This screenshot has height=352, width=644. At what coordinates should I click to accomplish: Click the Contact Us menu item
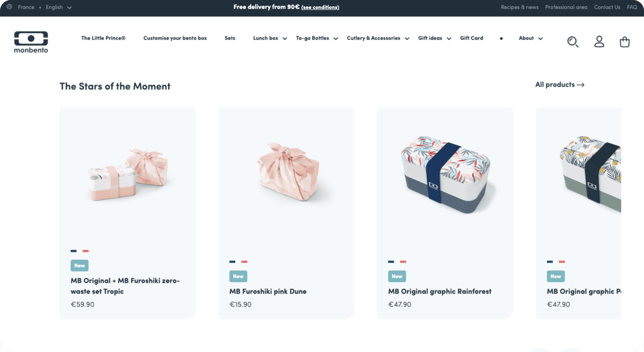(x=607, y=7)
